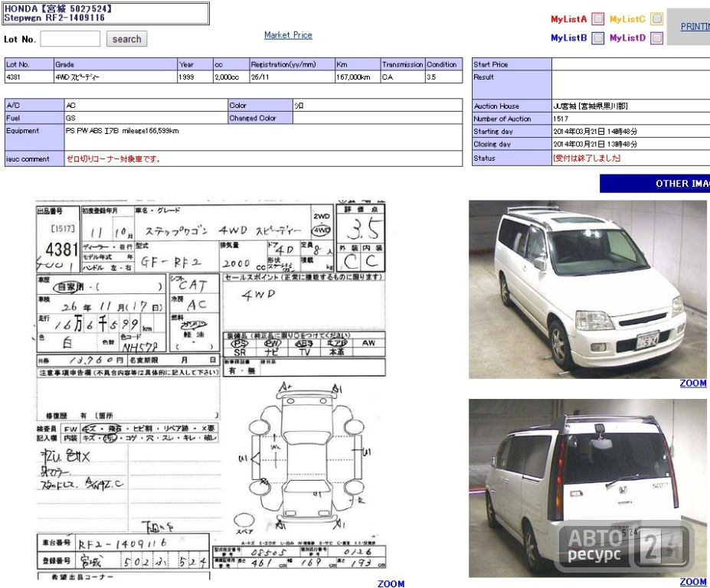The height and width of the screenshot is (588, 710).
Task: Click ZOOM under rear car photo
Action: point(693,582)
